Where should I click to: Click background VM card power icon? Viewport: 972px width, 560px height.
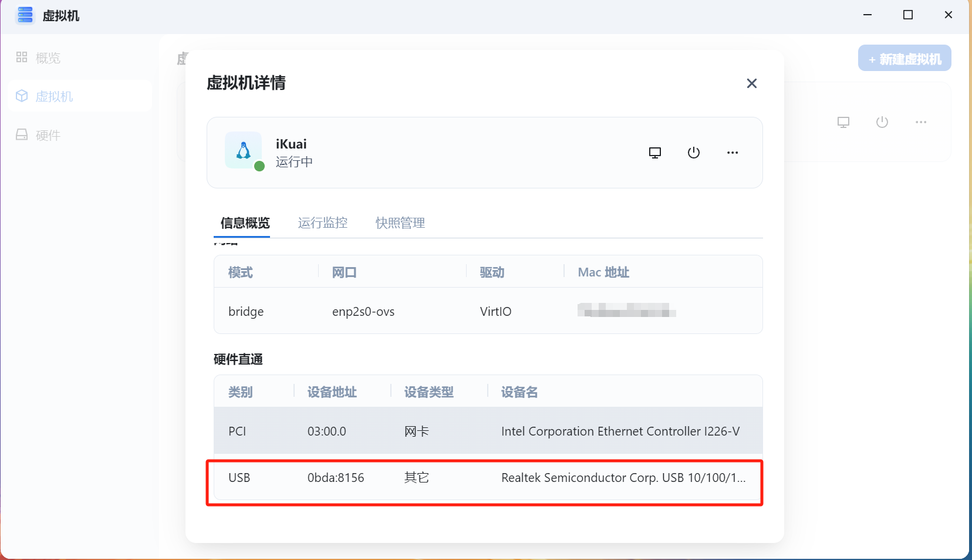coord(882,122)
